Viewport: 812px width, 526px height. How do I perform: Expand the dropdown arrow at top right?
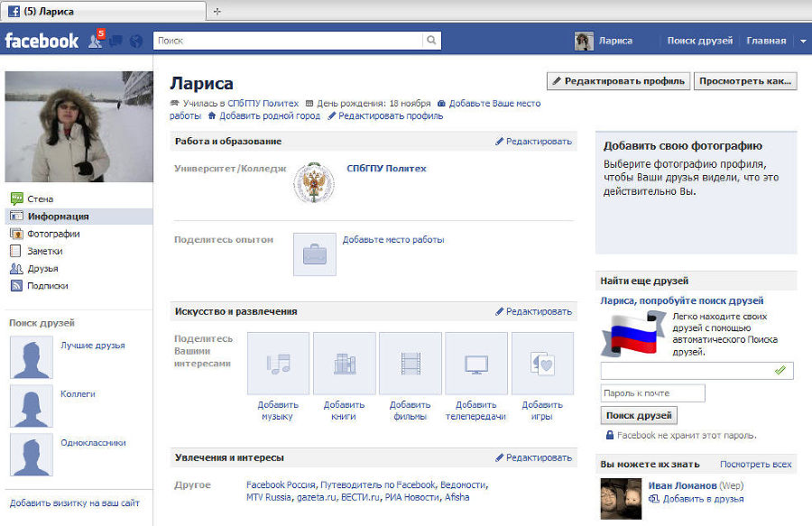click(803, 40)
